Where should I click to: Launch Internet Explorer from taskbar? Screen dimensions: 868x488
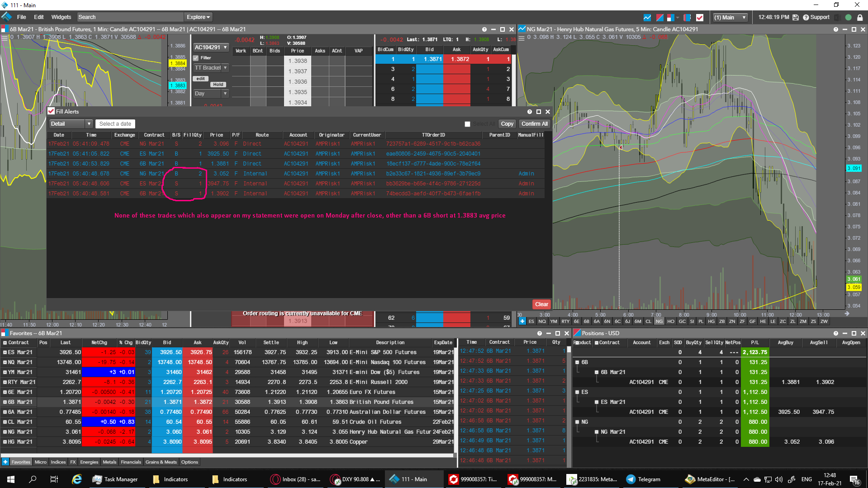coord(77,479)
